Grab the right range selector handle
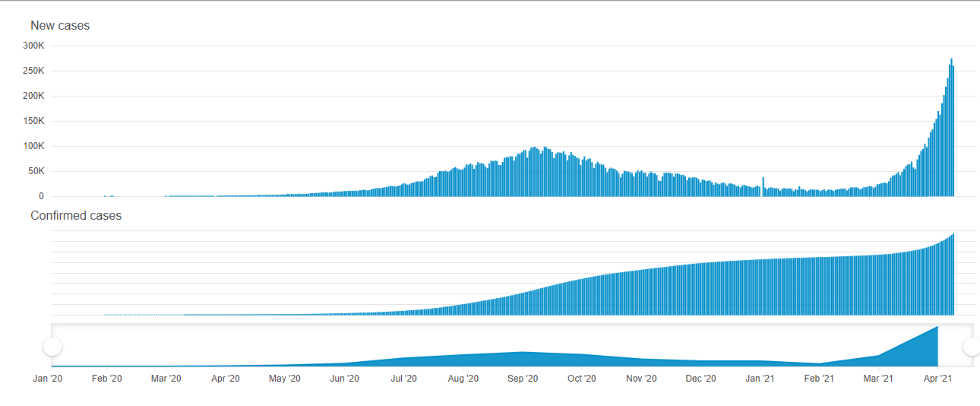 972,347
